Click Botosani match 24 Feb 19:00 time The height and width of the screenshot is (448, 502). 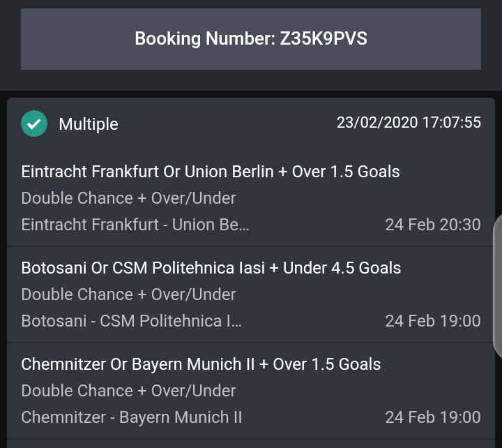(433, 321)
